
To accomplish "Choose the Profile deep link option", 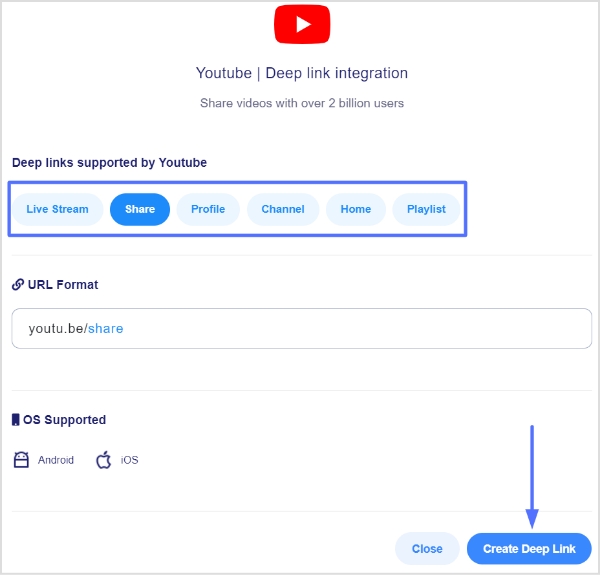I will (208, 209).
